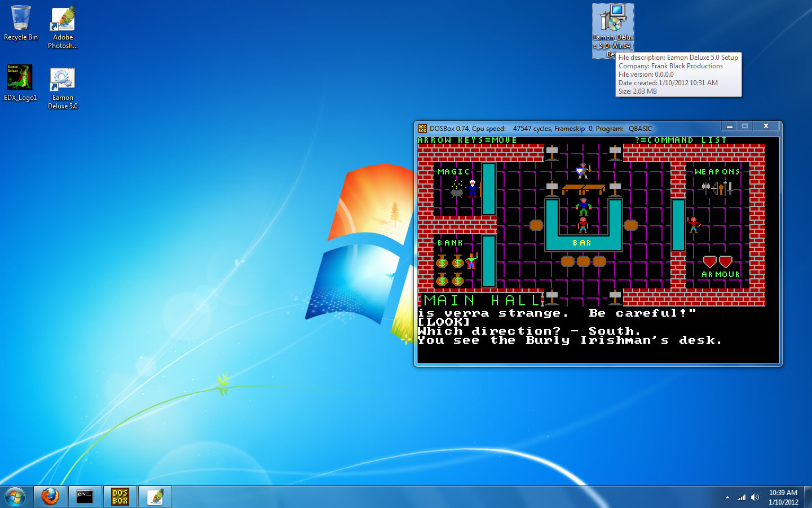Click 'You see the Burly Irishman's desk.' text
Screen dimensions: 812x508
[x=570, y=340]
